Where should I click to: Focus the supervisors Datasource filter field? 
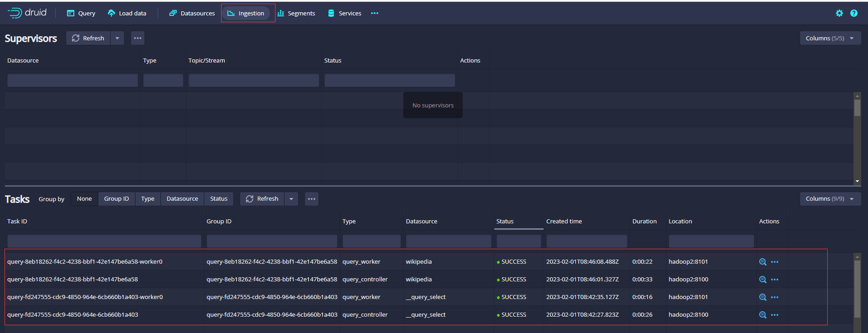coord(72,80)
